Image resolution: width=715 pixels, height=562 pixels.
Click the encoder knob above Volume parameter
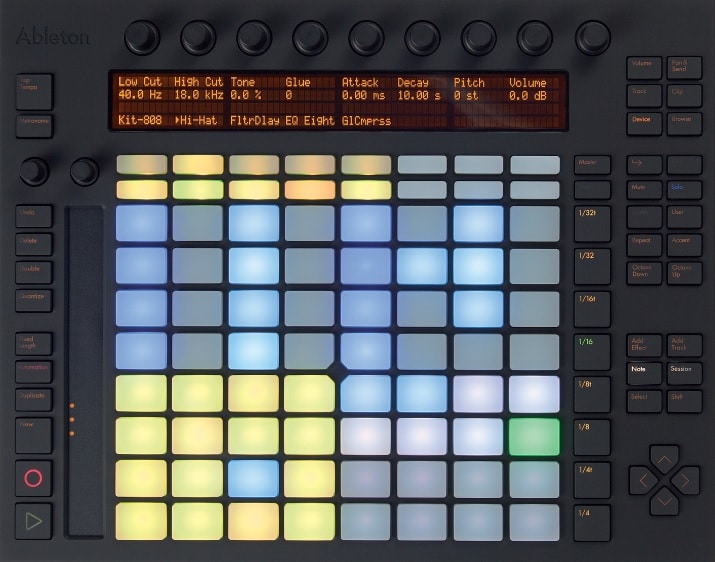[x=534, y=37]
